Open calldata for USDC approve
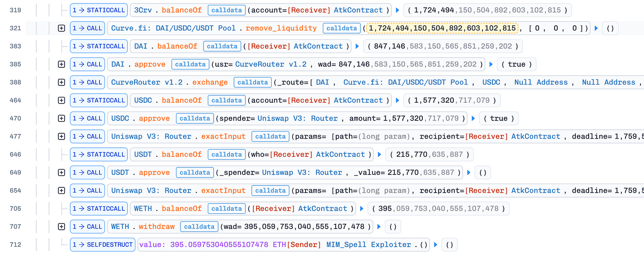Viewport: 644px width, 259px height. tap(195, 118)
